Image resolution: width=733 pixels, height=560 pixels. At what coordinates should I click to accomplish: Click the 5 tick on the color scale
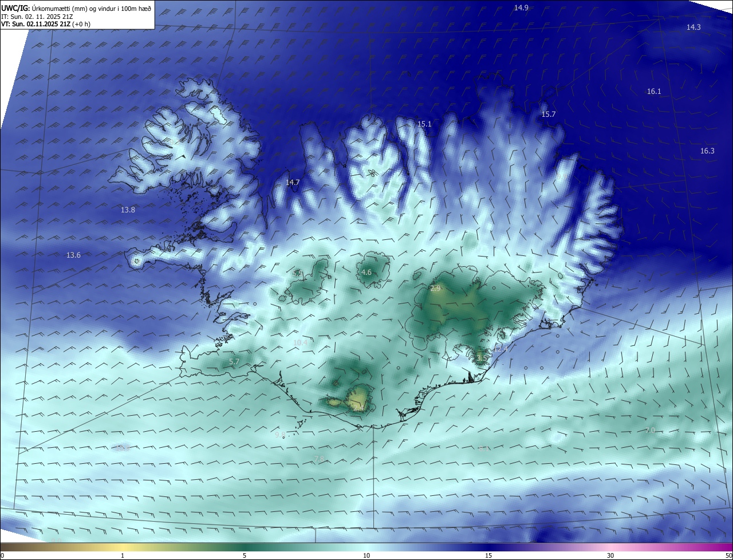point(245,555)
